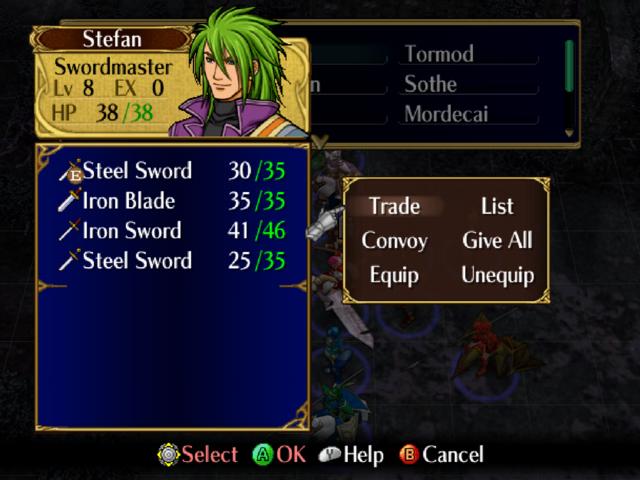Click the Iron Sword weapon icon
This screenshot has width=640, height=480.
[69, 230]
